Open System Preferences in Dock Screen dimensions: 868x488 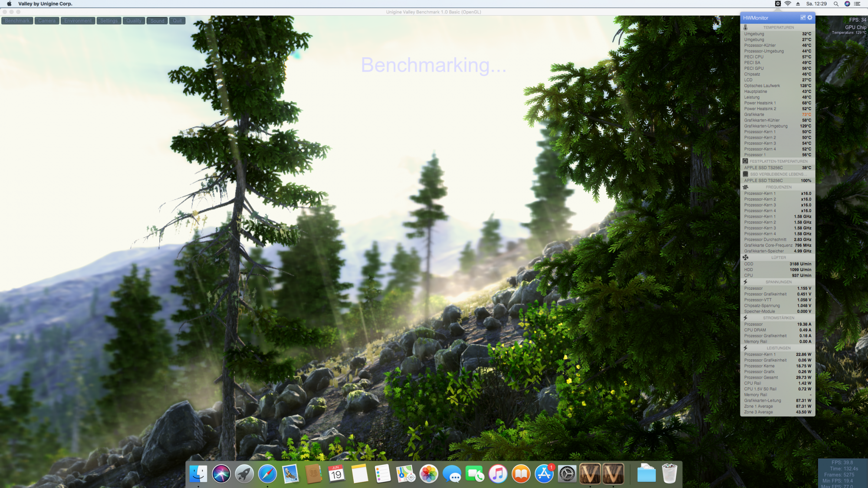point(567,474)
